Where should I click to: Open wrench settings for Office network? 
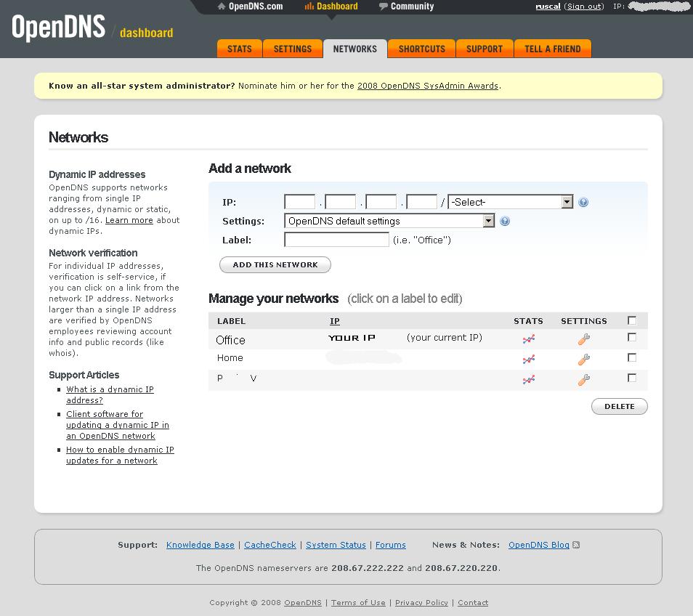pyautogui.click(x=584, y=339)
